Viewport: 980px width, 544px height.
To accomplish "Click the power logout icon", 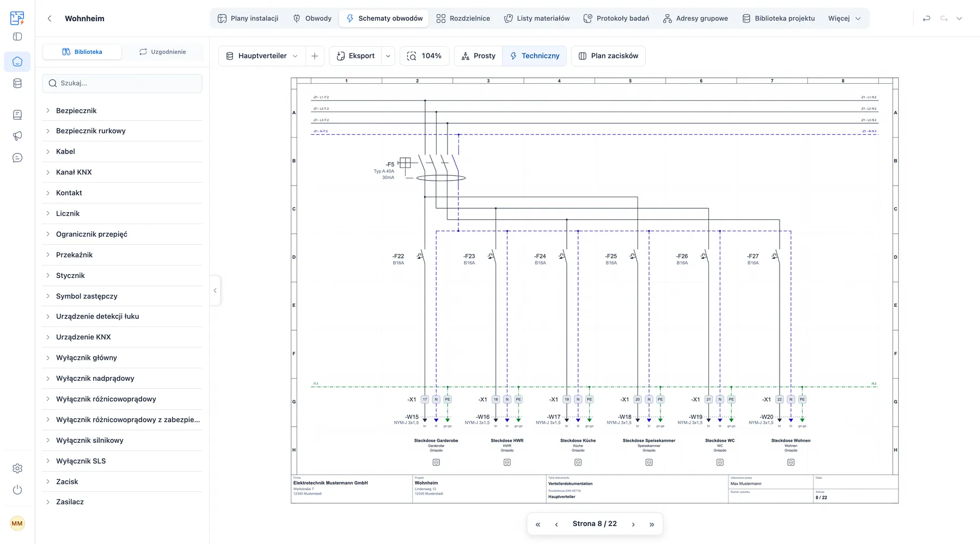I will 17,490.
